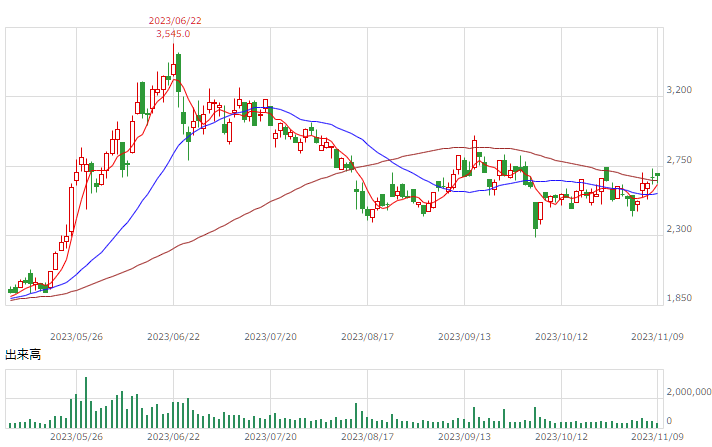Screen dimensions: 712x447
Task: Click the 1,850 price axis label
Action: click(679, 298)
